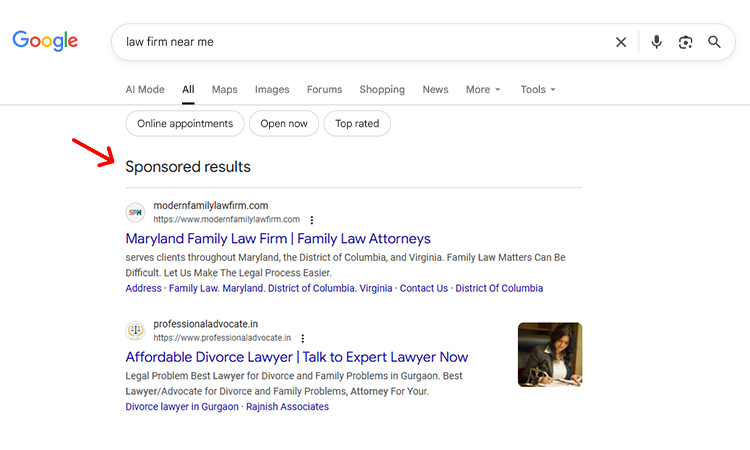The width and height of the screenshot is (750, 450).
Task: Open the Forums tab
Action: 324,89
